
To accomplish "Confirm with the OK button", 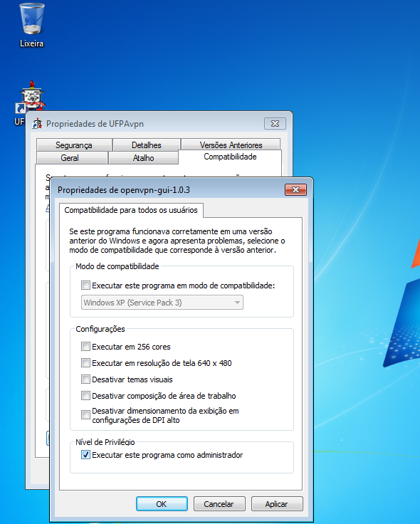I will (x=162, y=504).
